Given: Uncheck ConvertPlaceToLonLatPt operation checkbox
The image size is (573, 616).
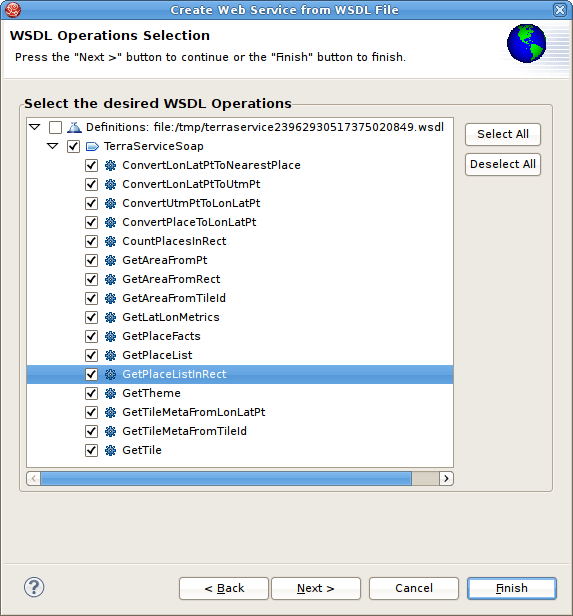Looking at the screenshot, I should (x=92, y=222).
